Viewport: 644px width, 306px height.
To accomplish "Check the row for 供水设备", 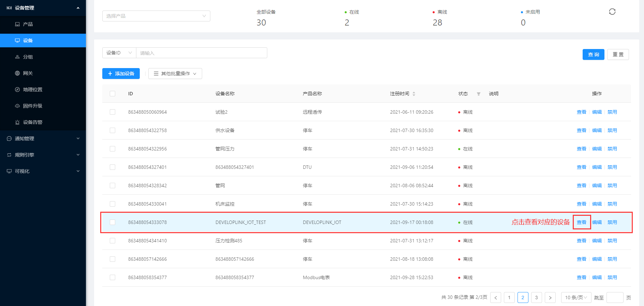I will pos(113,130).
